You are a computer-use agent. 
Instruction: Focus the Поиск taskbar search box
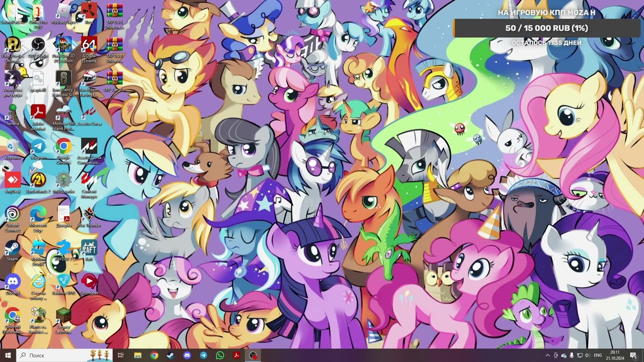coord(65,355)
